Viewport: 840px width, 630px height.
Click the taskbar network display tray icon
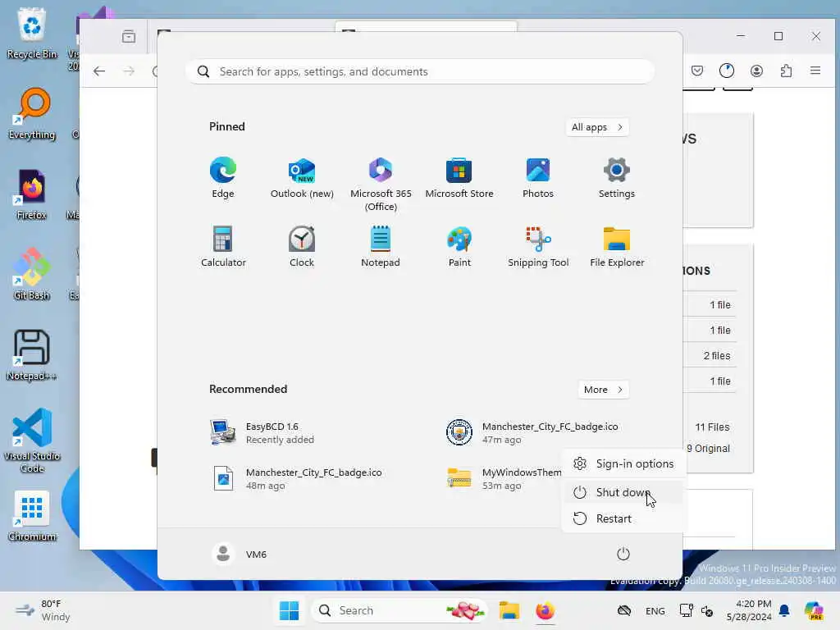point(687,610)
